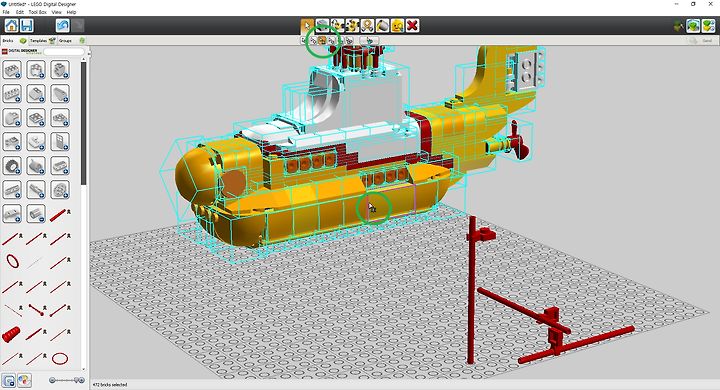Save the model with floppy icon
The width and height of the screenshot is (720, 390).
[27, 25]
